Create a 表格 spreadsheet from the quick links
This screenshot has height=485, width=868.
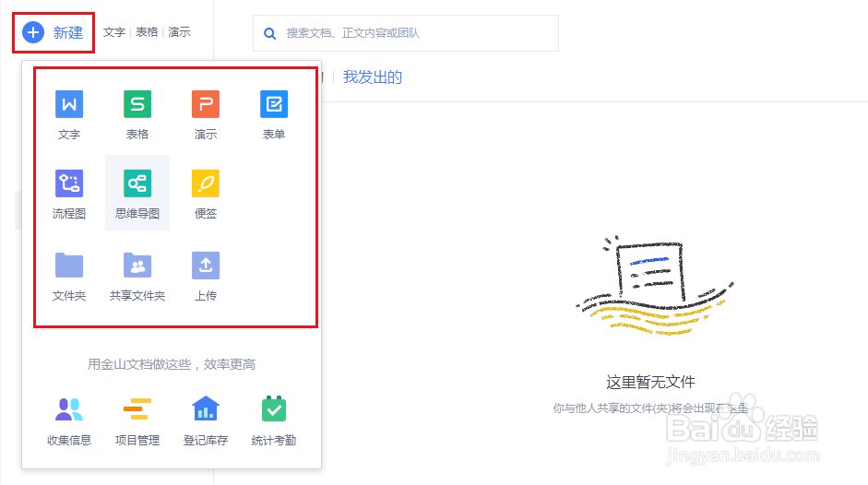(147, 32)
